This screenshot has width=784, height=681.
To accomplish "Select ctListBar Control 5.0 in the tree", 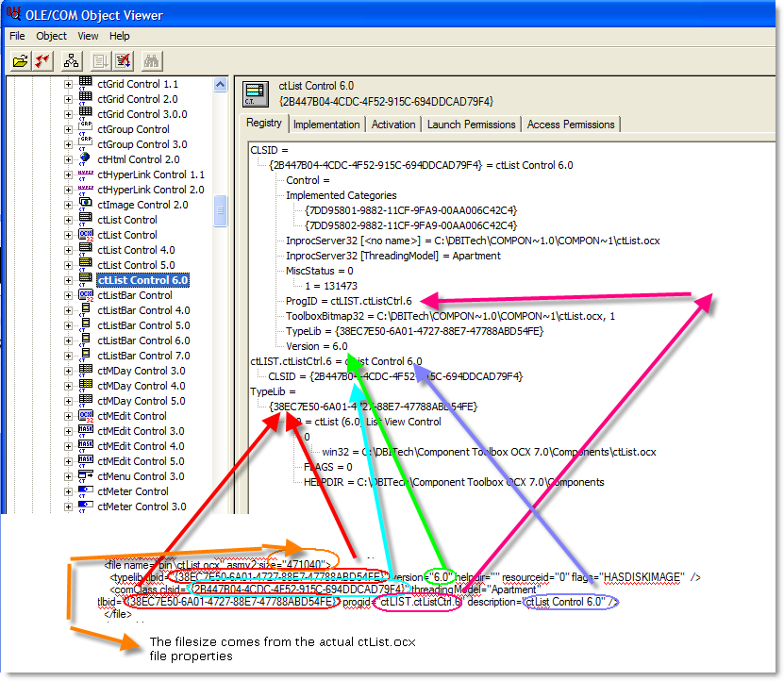I will pos(143,325).
